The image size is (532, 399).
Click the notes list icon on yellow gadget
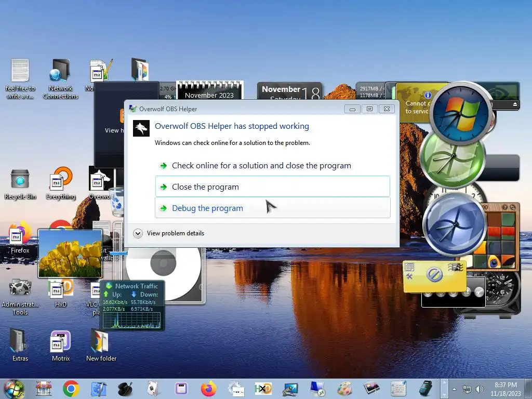tap(409, 268)
